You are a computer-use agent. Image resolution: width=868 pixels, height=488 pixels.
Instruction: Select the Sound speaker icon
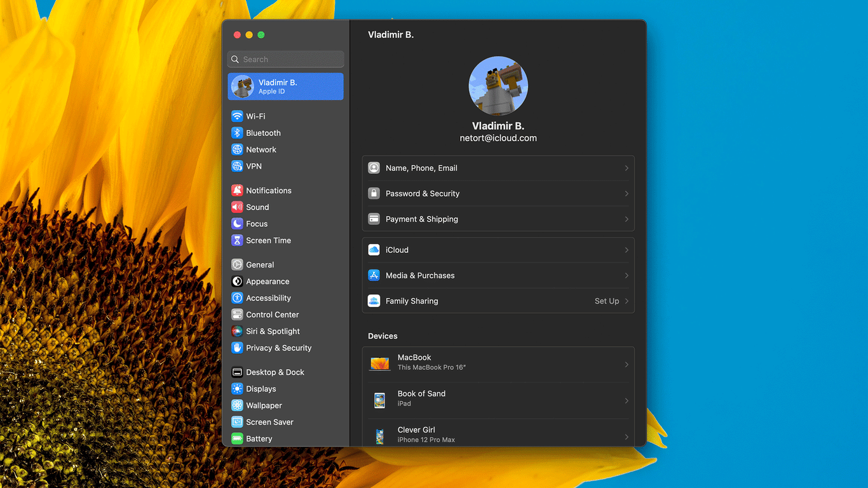(237, 207)
